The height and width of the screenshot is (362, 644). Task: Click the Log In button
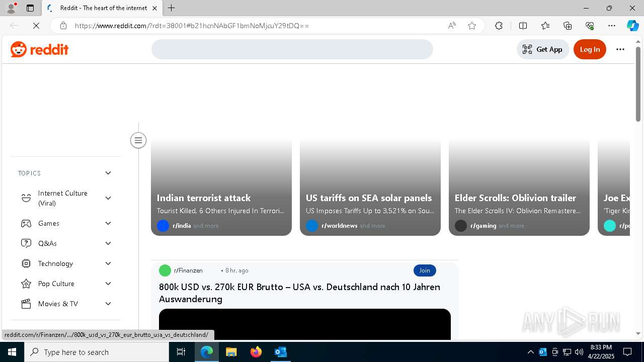590,49
